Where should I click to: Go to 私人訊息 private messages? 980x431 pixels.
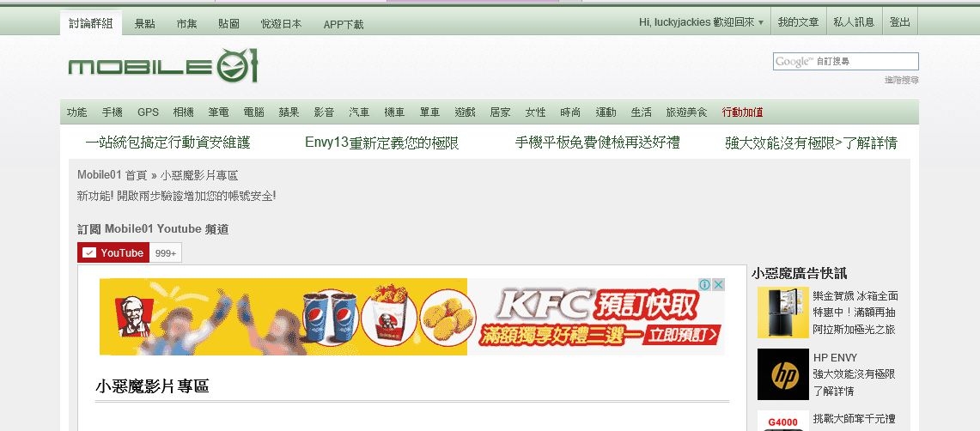[x=854, y=22]
